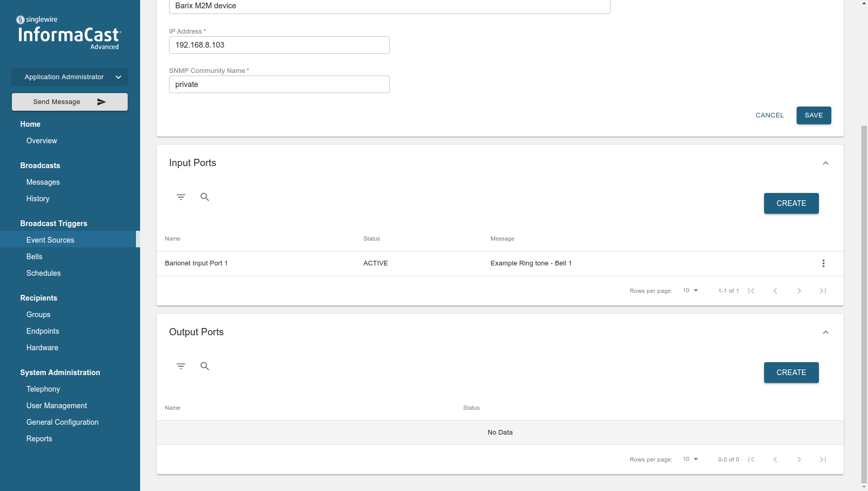Go to next page in Input Ports
The width and height of the screenshot is (868, 491).
[x=799, y=291]
